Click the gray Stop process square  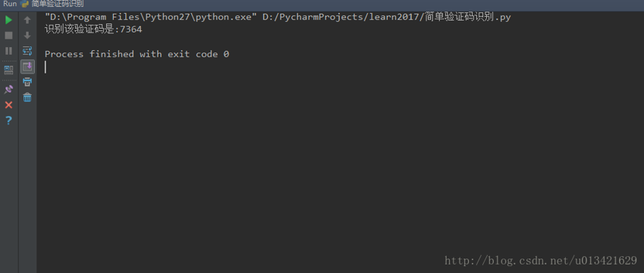point(8,36)
